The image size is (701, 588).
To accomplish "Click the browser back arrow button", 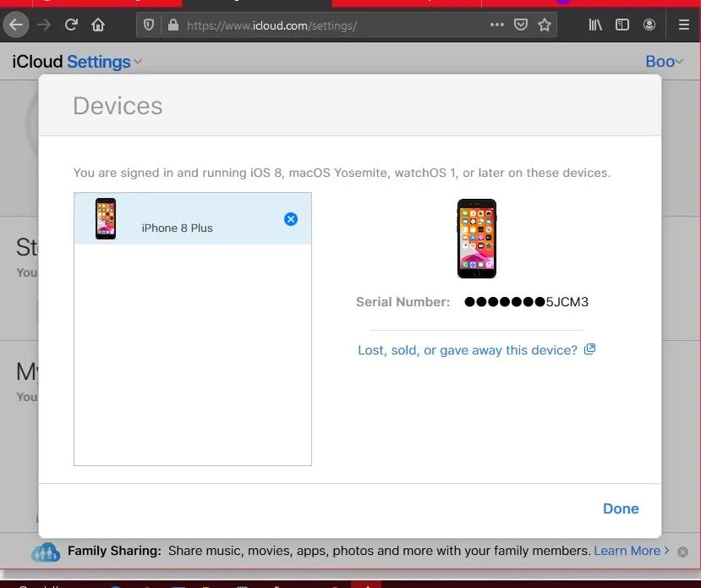I will coord(16,25).
